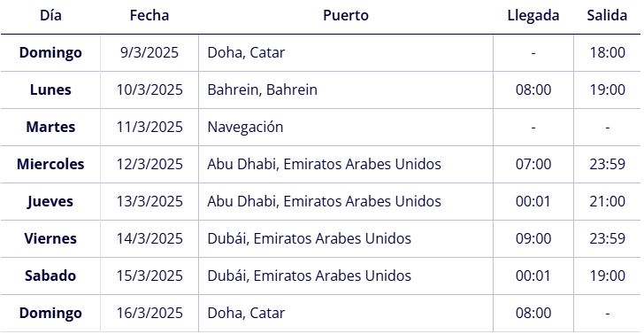Viewport: 644px width, 334px height.
Task: Click the Navegación port entry
Action: click(x=245, y=127)
